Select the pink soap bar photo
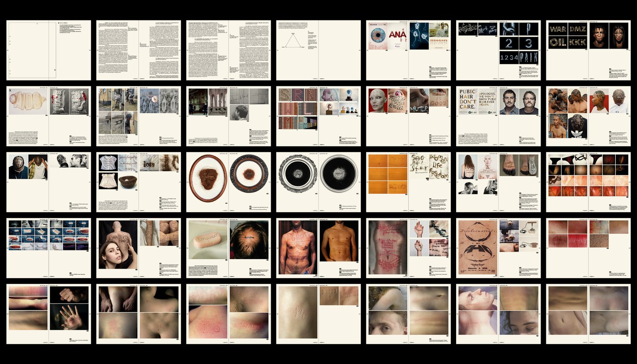Image resolution: width=637 pixels, height=364 pixels. coord(208,240)
